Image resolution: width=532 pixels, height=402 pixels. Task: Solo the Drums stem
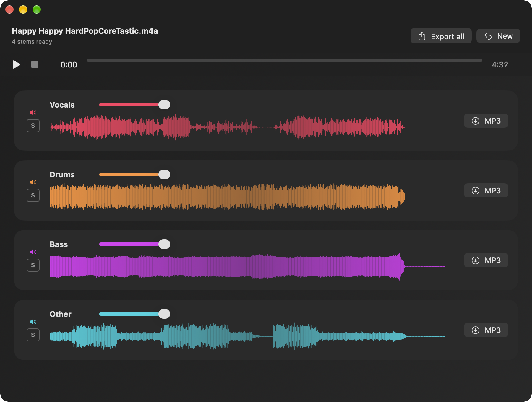pos(33,195)
